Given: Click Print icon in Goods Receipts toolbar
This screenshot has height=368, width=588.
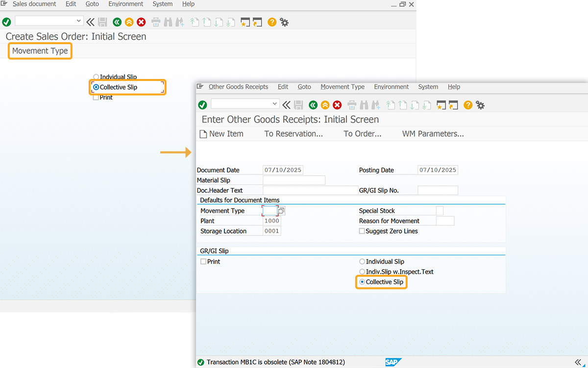Looking at the screenshot, I should pyautogui.click(x=352, y=105).
